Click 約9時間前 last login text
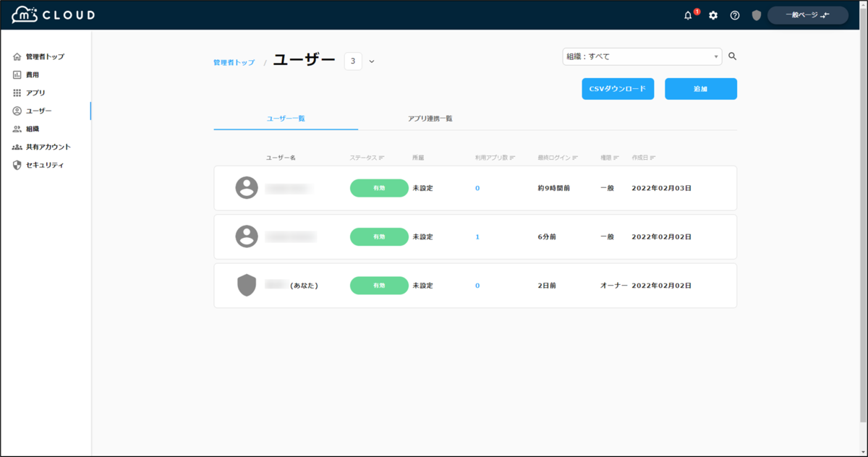This screenshot has width=868, height=457. (554, 188)
